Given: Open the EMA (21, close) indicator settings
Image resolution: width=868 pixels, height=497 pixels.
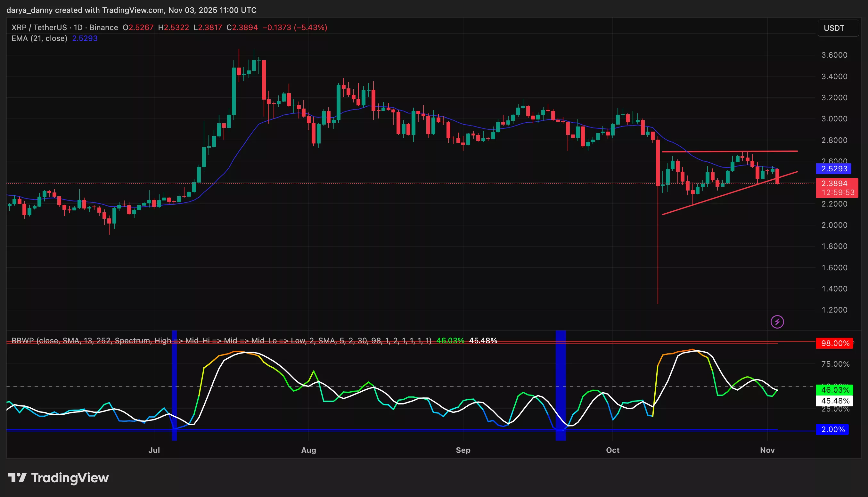Looking at the screenshot, I should (x=39, y=38).
